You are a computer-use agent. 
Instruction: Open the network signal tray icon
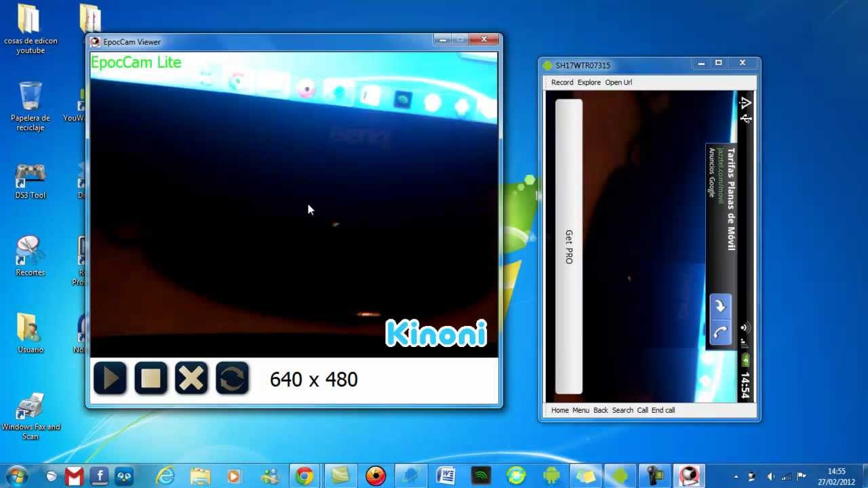(786, 476)
